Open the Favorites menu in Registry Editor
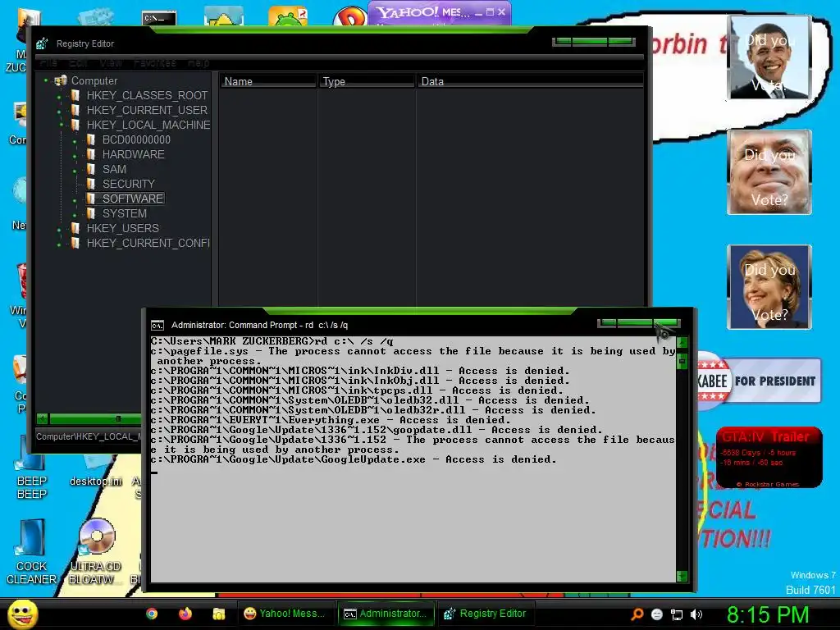 155,62
